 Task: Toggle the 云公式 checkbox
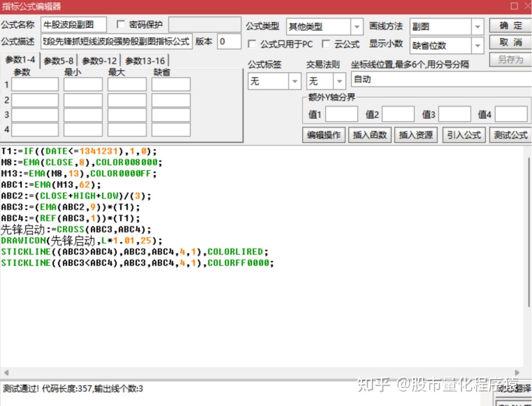[326, 44]
